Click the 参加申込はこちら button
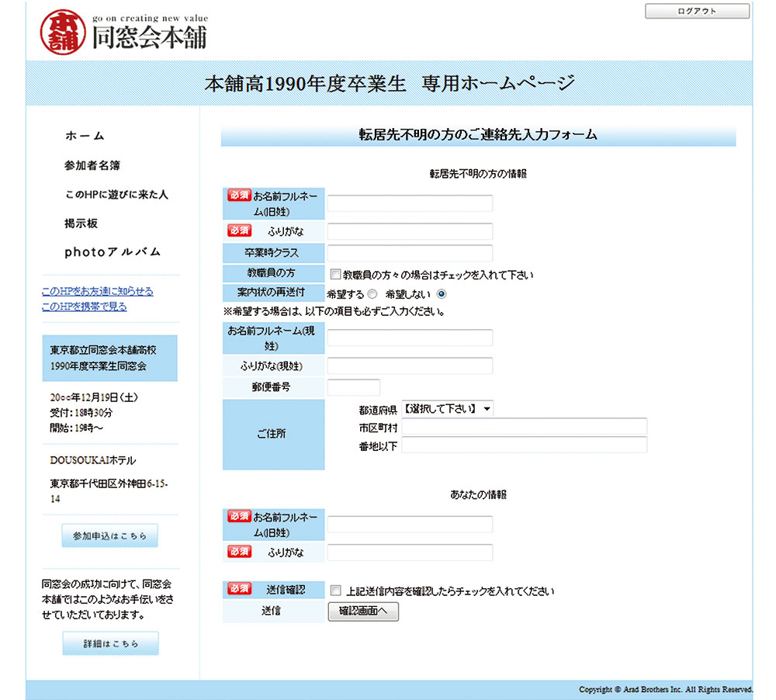The width and height of the screenshot is (776, 700). pyautogui.click(x=110, y=535)
